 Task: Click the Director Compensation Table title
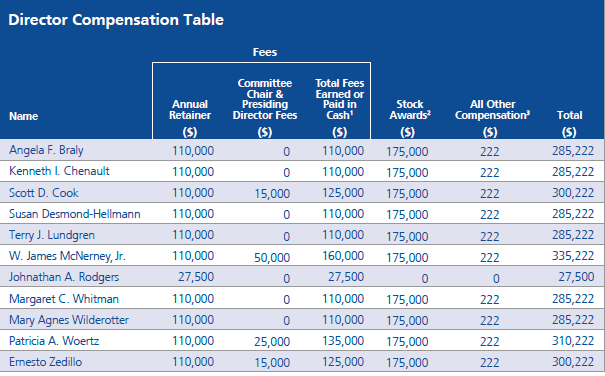click(x=116, y=20)
